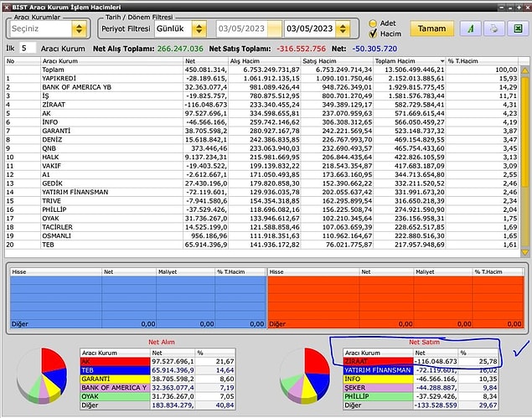Select the VAKIF row
The height and width of the screenshot is (418, 532).
click(261, 166)
